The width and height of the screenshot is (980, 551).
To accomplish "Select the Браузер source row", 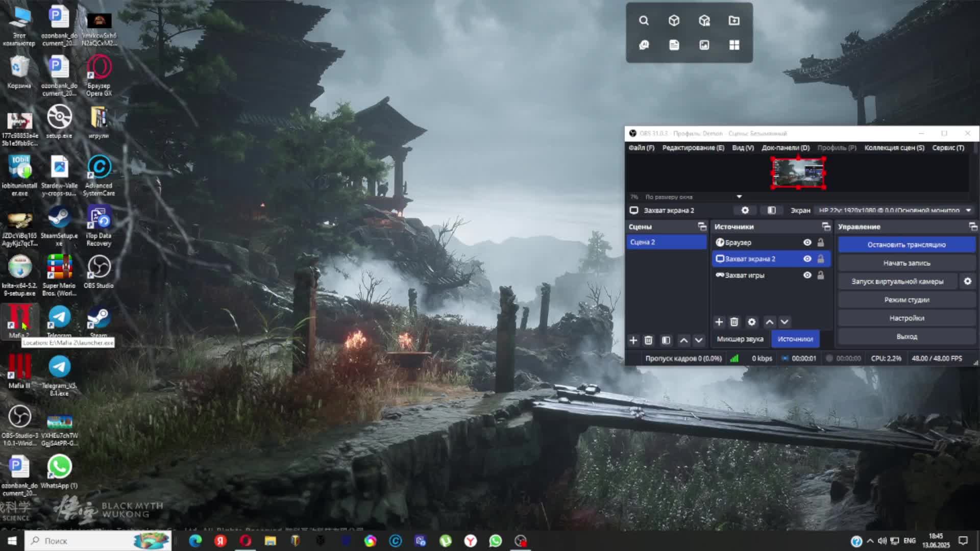I will 771,242.
